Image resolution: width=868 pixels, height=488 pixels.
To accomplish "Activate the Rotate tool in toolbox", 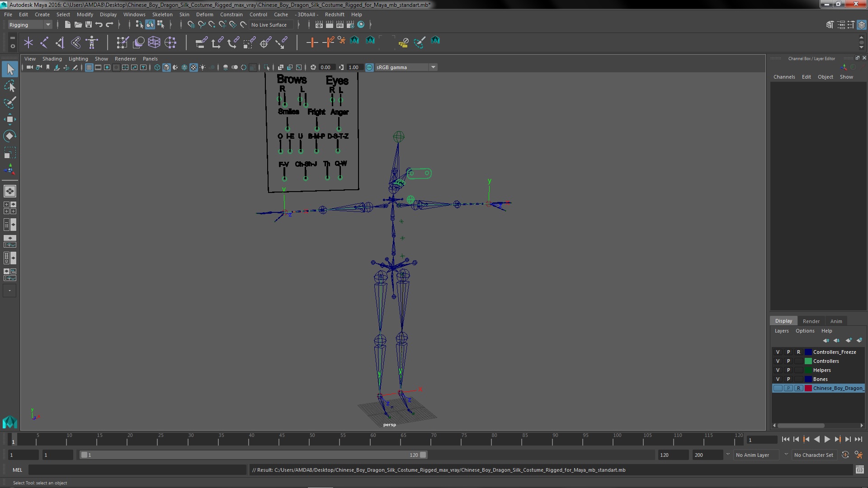I will pyautogui.click(x=10, y=136).
